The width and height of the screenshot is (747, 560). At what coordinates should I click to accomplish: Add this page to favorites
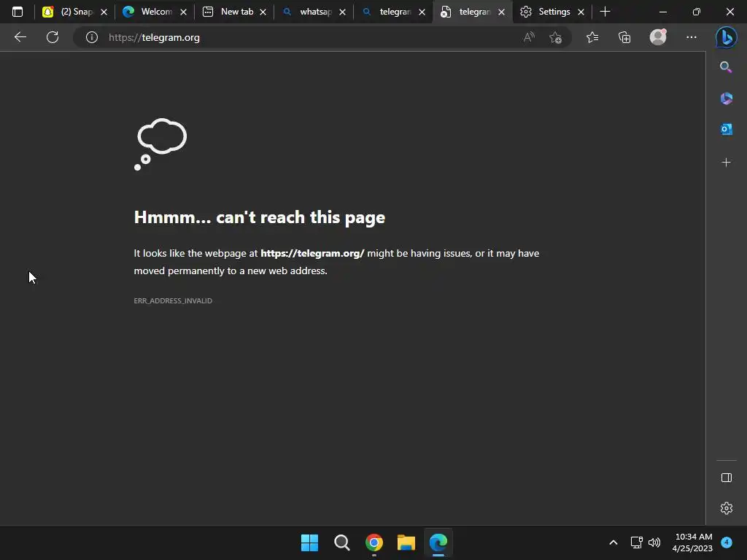tap(555, 37)
